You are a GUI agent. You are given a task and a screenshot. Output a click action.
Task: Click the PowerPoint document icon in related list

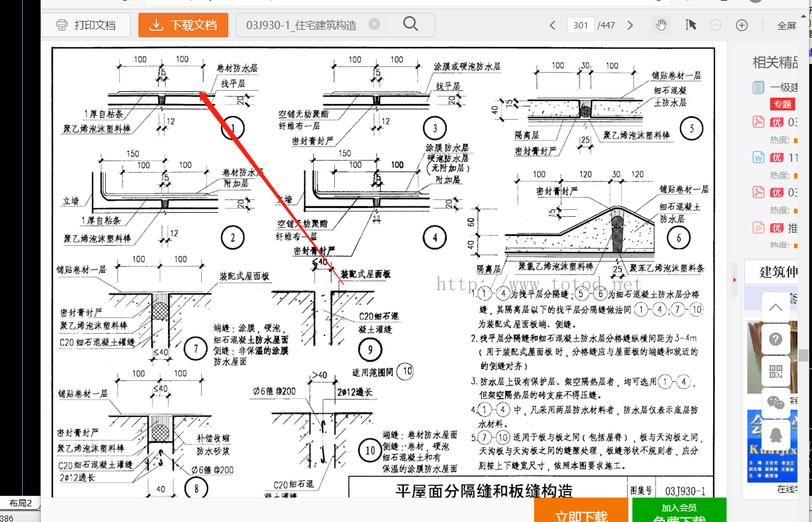coord(759,227)
